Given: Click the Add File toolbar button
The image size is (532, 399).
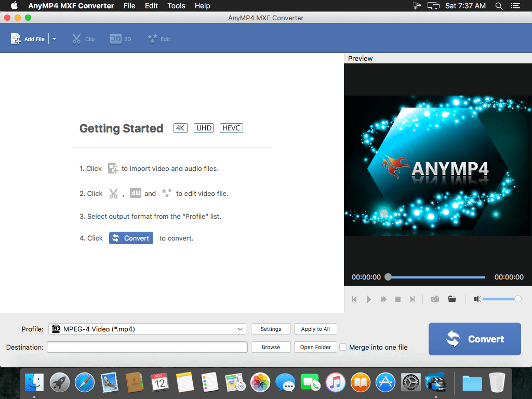Looking at the screenshot, I should coord(28,39).
